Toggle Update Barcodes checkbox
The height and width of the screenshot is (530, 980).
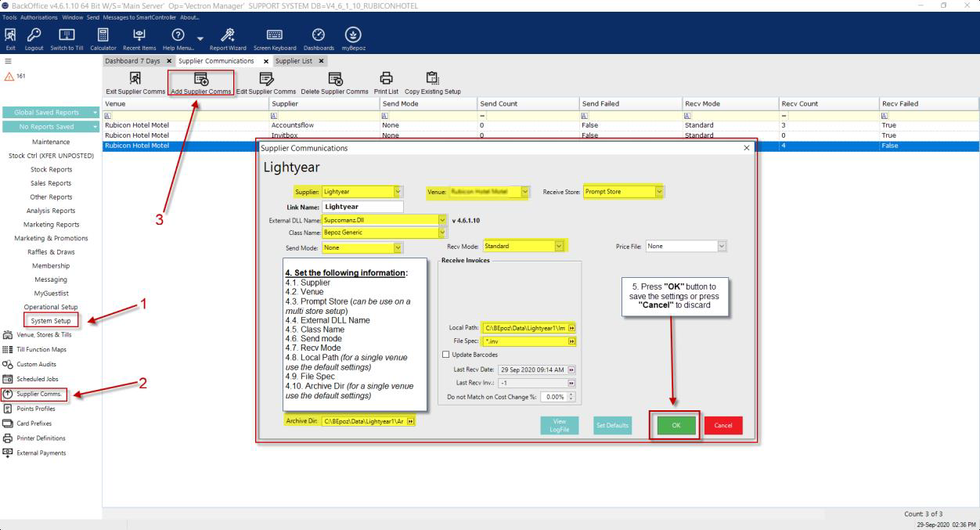coord(446,355)
